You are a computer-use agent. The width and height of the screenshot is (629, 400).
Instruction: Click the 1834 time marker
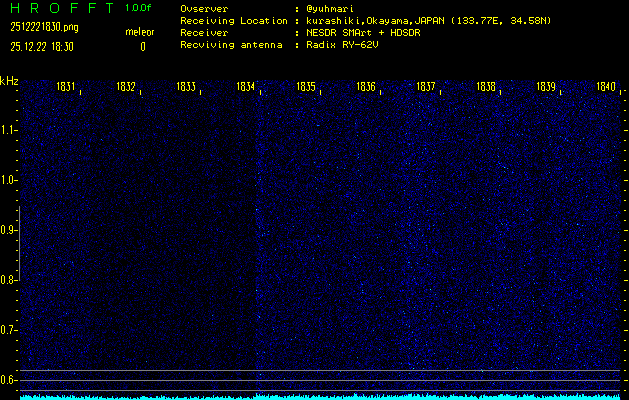point(246,87)
